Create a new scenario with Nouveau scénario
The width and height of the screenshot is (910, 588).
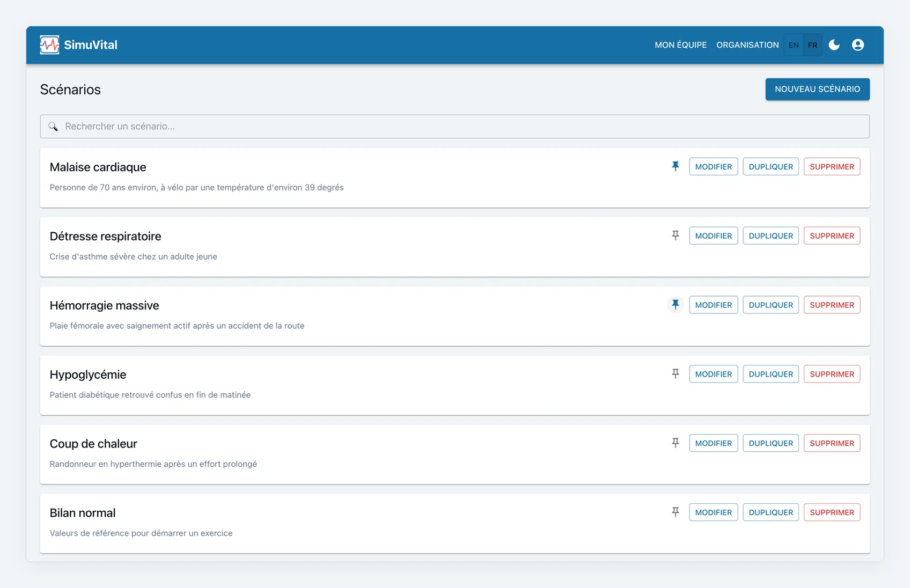coord(817,89)
